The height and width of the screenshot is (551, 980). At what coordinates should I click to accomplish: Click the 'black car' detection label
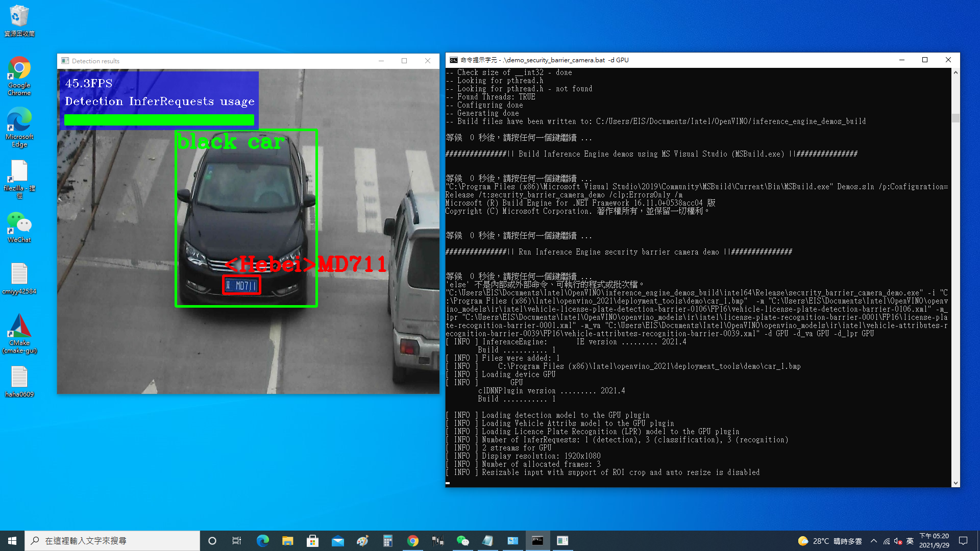231,142
